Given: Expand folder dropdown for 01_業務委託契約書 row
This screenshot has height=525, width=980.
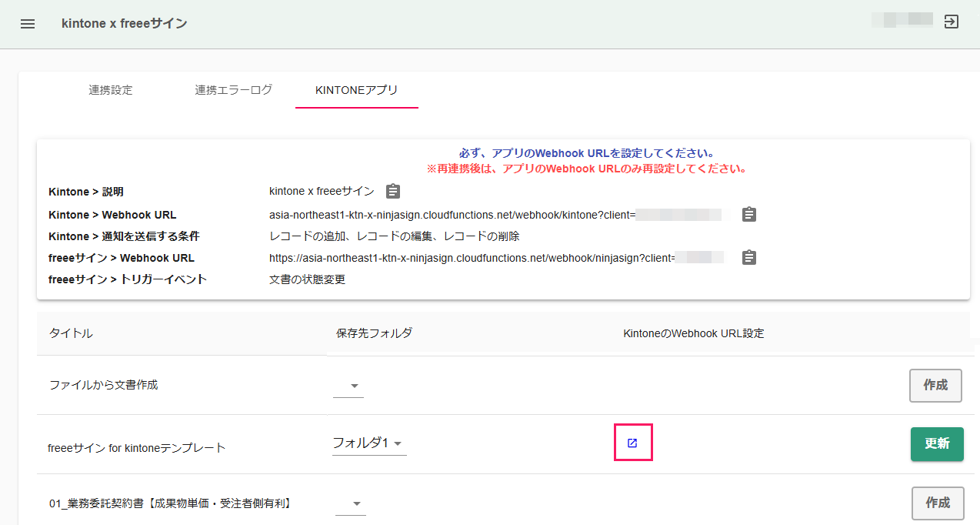Looking at the screenshot, I should coord(351,504).
